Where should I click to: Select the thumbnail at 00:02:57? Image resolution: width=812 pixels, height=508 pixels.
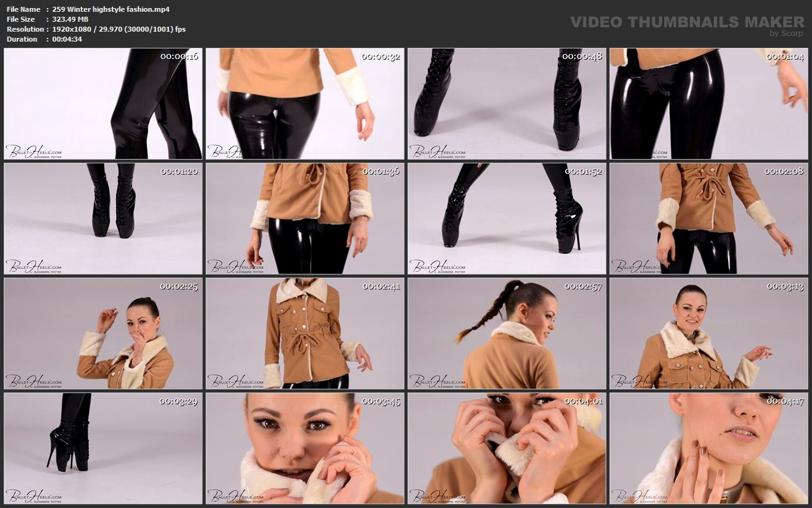(x=507, y=333)
